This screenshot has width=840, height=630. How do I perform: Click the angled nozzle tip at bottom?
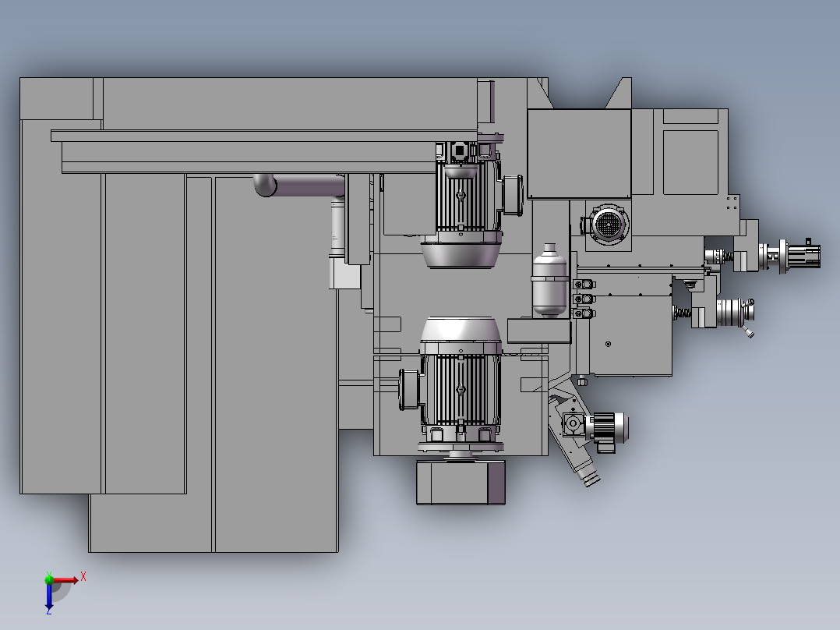591,477
